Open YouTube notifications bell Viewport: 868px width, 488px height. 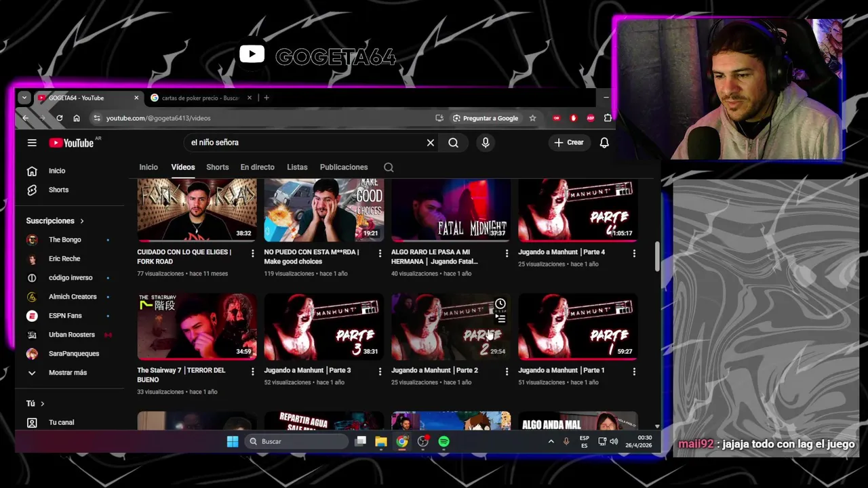[604, 142]
